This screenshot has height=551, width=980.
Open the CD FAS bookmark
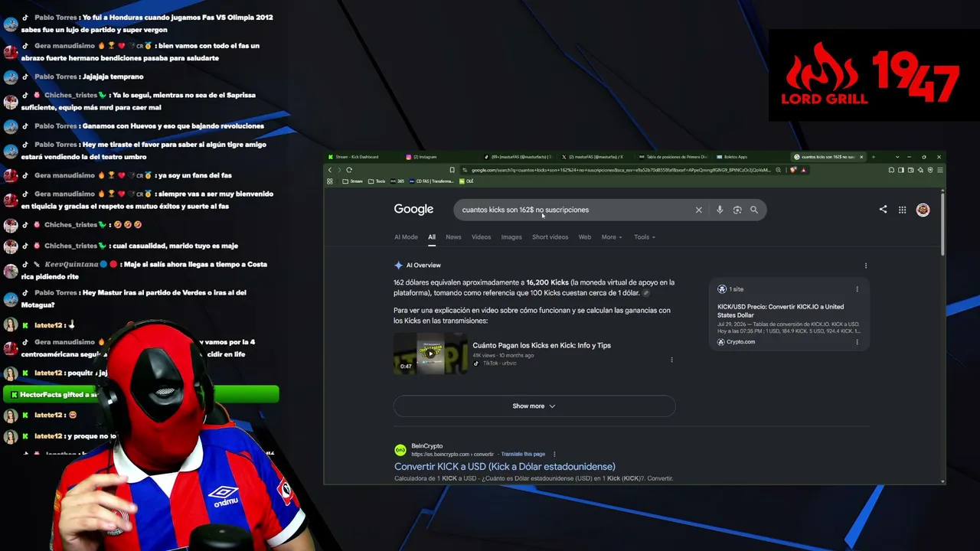click(x=431, y=181)
